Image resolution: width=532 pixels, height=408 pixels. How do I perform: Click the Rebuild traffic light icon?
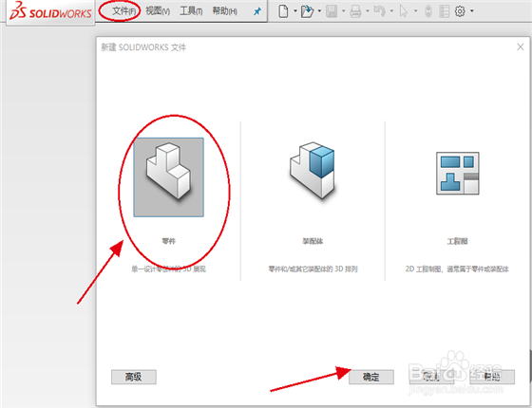click(x=428, y=11)
